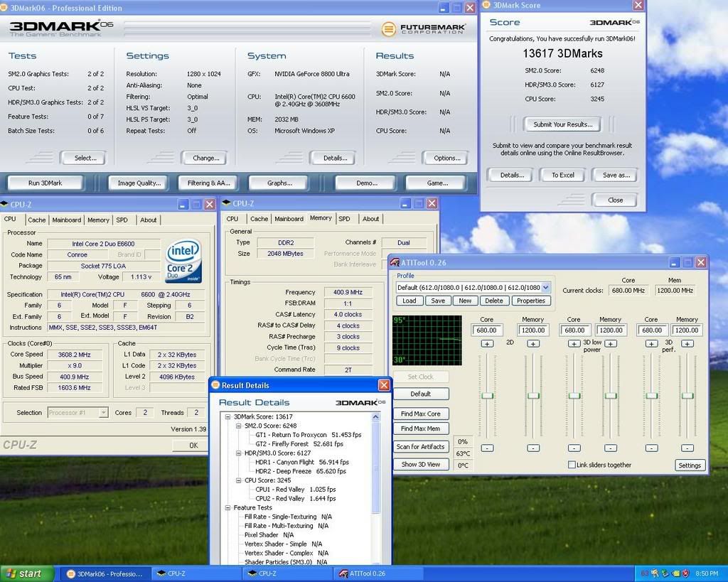
Task: Click the Result Details window title icon
Action: coord(215,385)
